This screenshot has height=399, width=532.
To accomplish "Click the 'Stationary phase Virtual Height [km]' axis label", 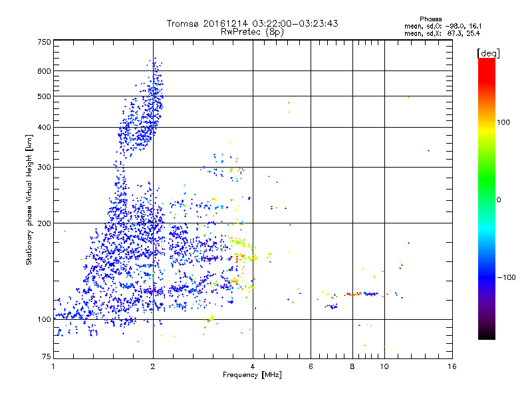I will (29, 200).
